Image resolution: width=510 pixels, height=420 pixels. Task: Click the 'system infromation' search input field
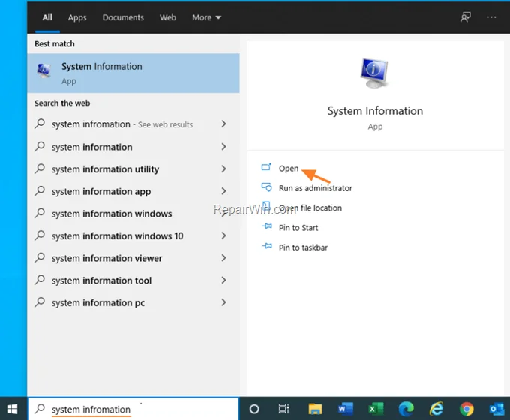point(133,409)
